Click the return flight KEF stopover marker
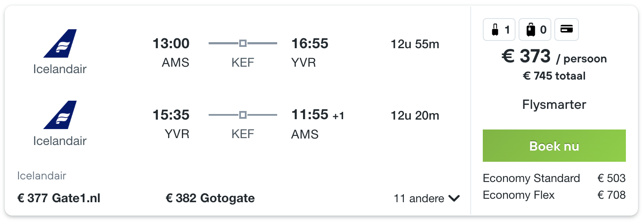644x222 pixels. (x=243, y=115)
